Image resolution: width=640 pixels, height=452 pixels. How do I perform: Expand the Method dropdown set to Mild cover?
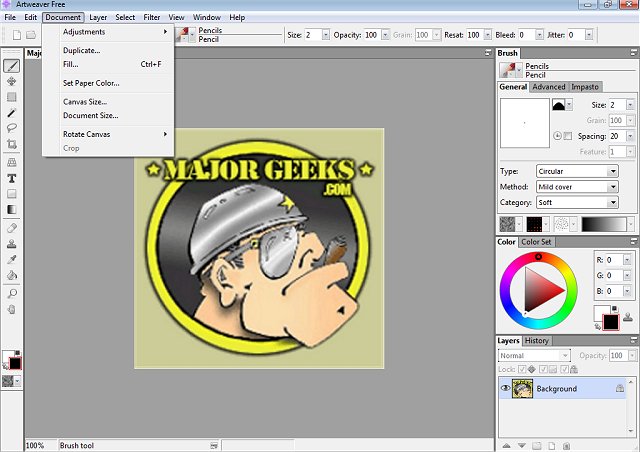point(577,187)
